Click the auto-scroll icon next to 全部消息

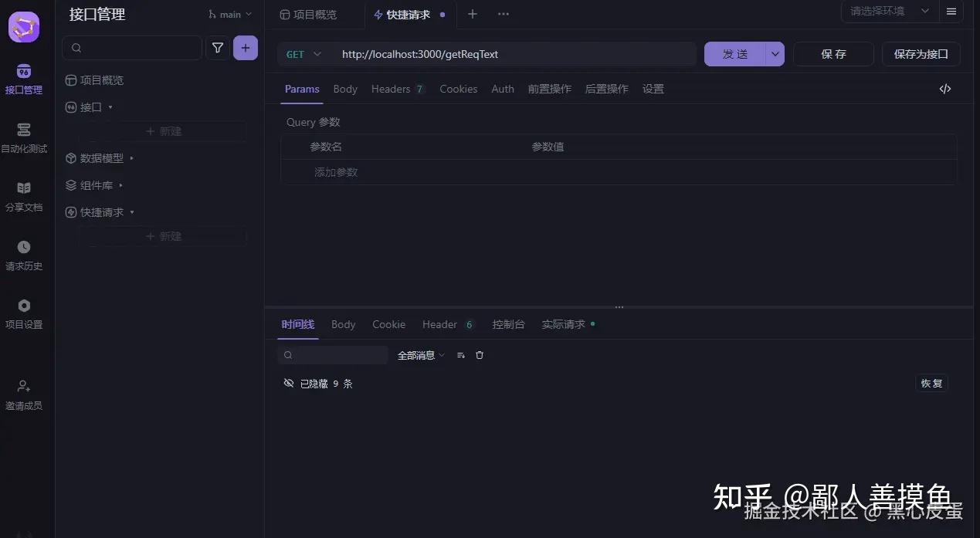460,354
